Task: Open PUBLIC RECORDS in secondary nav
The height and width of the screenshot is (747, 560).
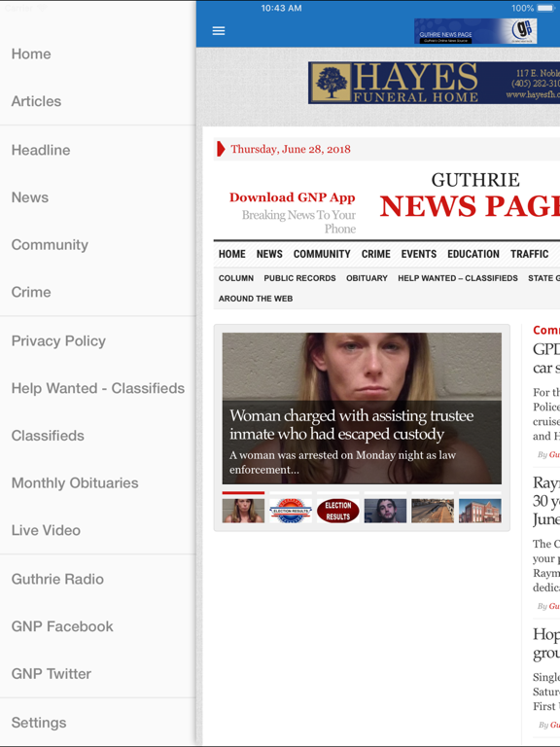Action: [299, 278]
